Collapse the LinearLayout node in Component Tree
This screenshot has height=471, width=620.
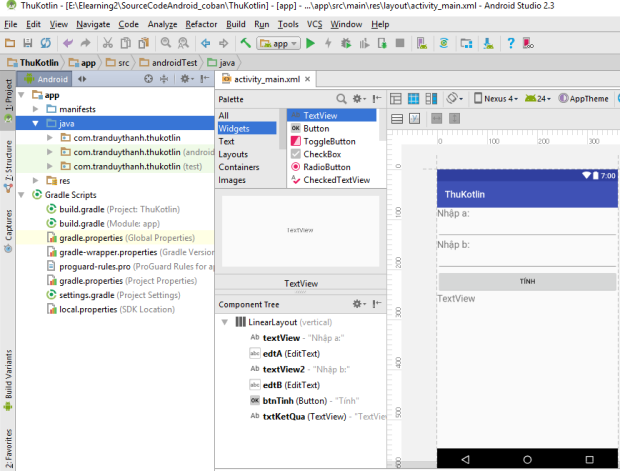pyautogui.click(x=225, y=322)
